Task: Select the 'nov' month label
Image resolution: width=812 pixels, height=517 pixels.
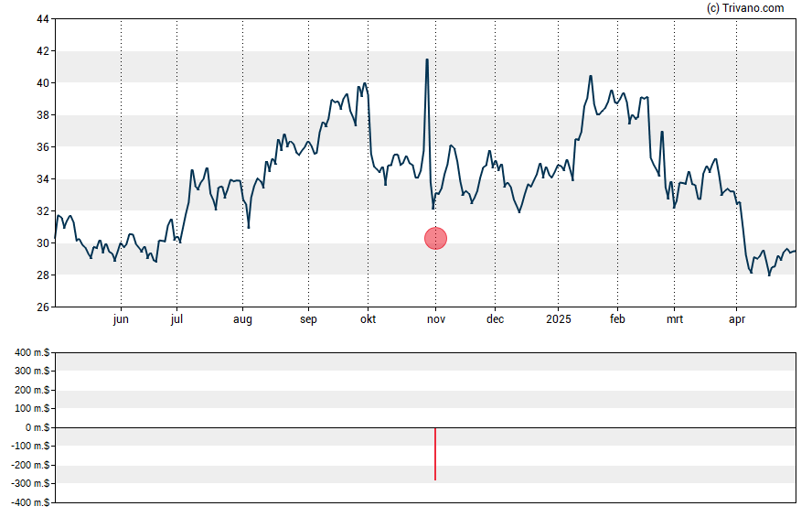Action: click(436, 319)
